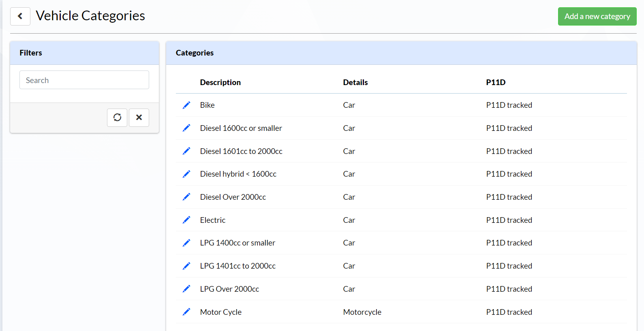Select the LPG 1401cc to 2000cc text
The height and width of the screenshot is (331, 644).
click(x=238, y=266)
